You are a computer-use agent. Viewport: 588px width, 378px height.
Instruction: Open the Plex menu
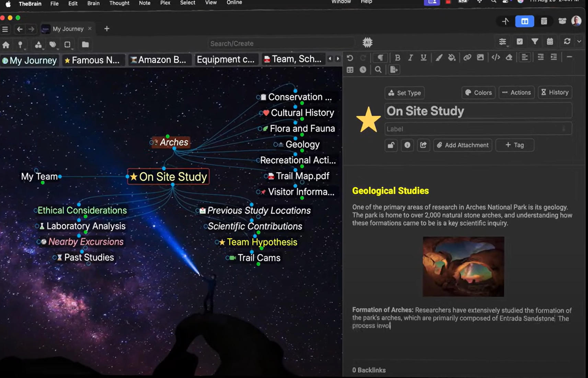click(x=165, y=3)
